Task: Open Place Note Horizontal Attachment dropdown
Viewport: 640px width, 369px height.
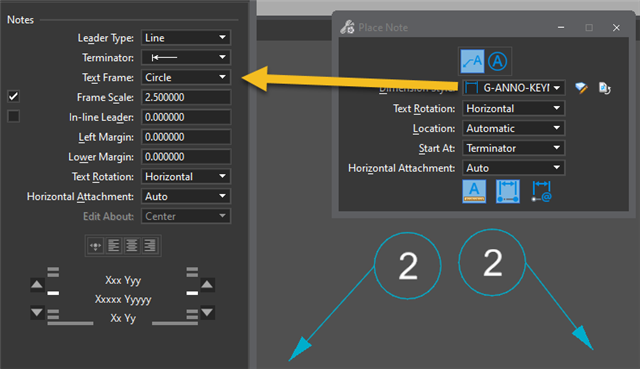Action: coord(514,168)
